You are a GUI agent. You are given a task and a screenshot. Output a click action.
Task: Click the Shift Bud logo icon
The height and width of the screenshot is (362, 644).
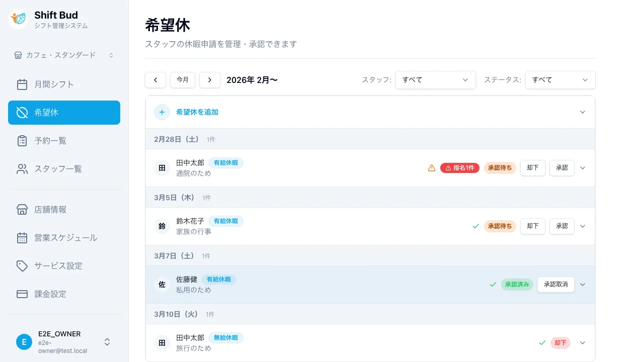[19, 19]
